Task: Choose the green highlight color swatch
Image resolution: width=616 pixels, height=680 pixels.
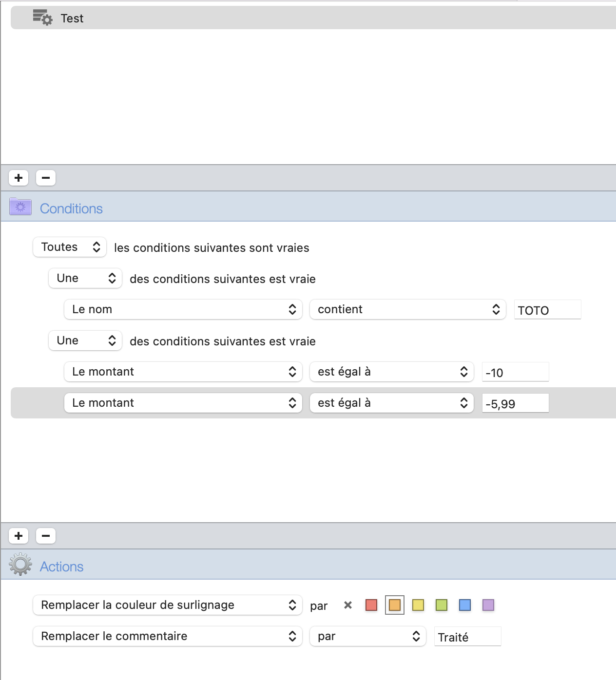Action: [x=442, y=605]
